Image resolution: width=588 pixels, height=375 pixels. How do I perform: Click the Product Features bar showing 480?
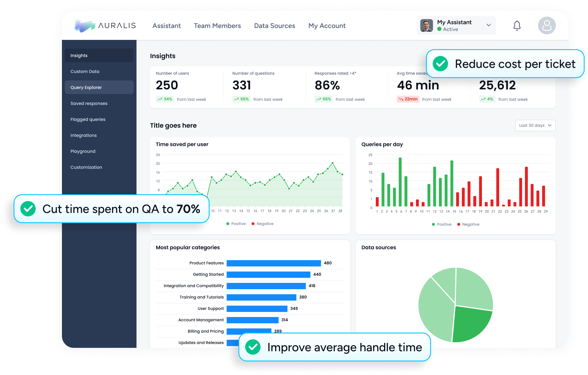point(274,263)
